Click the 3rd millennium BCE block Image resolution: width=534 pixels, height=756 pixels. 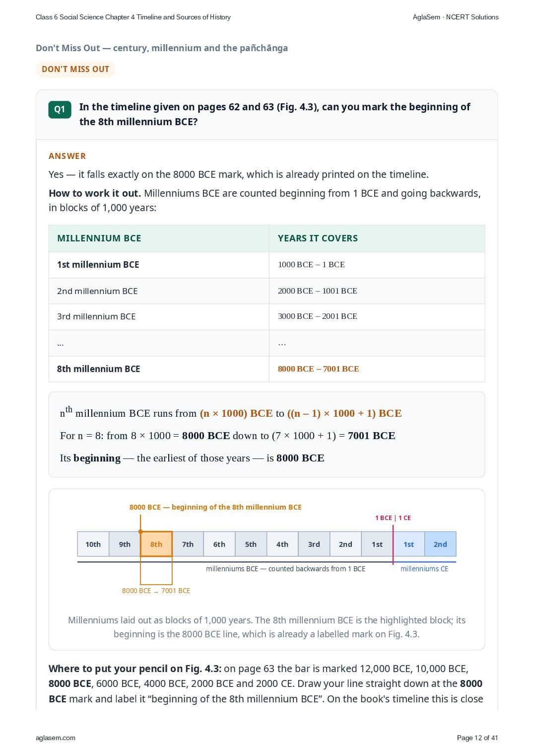point(314,544)
